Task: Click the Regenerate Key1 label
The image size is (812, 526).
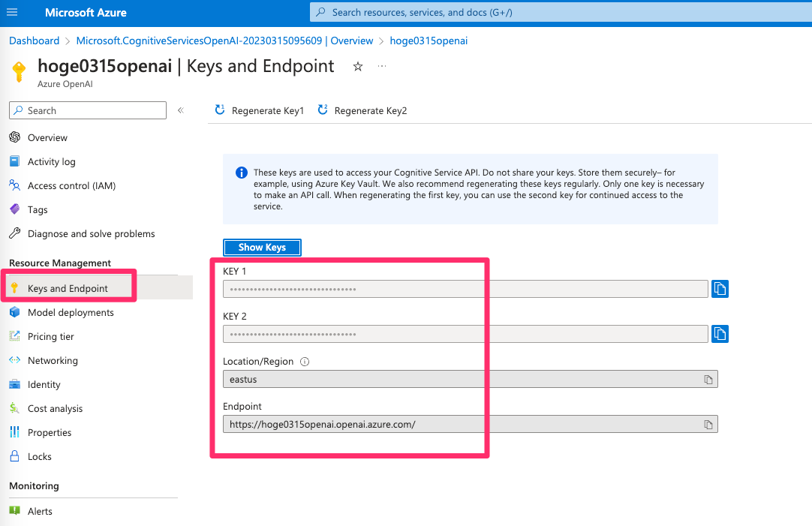Action: coord(268,111)
